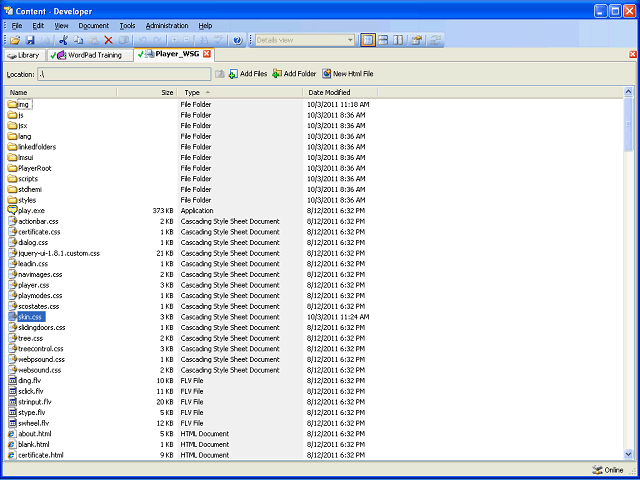Click the red X at far right of tab bar
This screenshot has height=480, width=640.
(x=633, y=54)
